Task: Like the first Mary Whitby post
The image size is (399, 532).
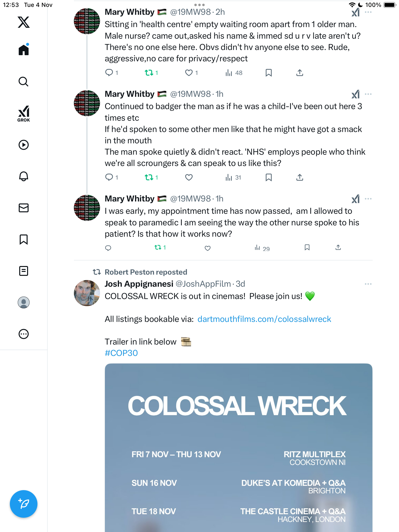Action: point(189,73)
